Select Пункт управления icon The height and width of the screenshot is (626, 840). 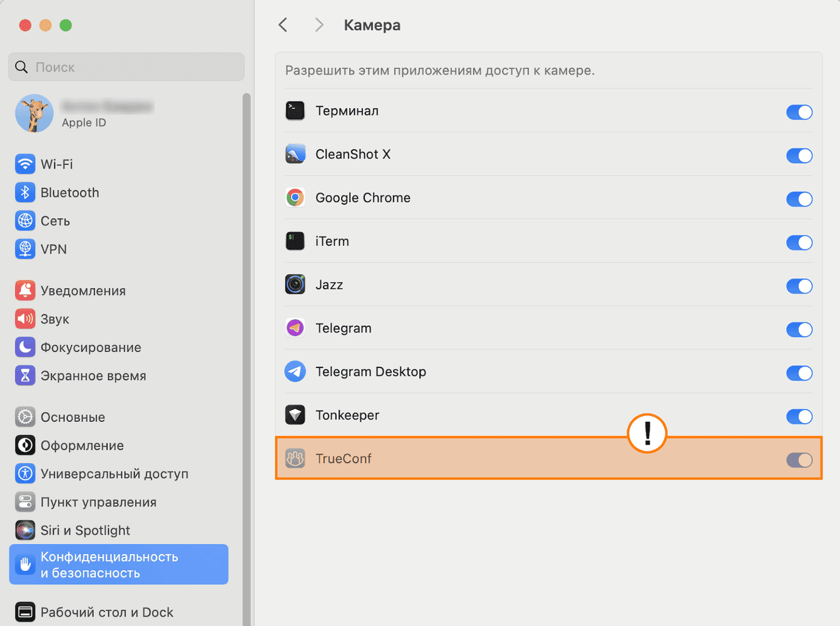point(25,502)
